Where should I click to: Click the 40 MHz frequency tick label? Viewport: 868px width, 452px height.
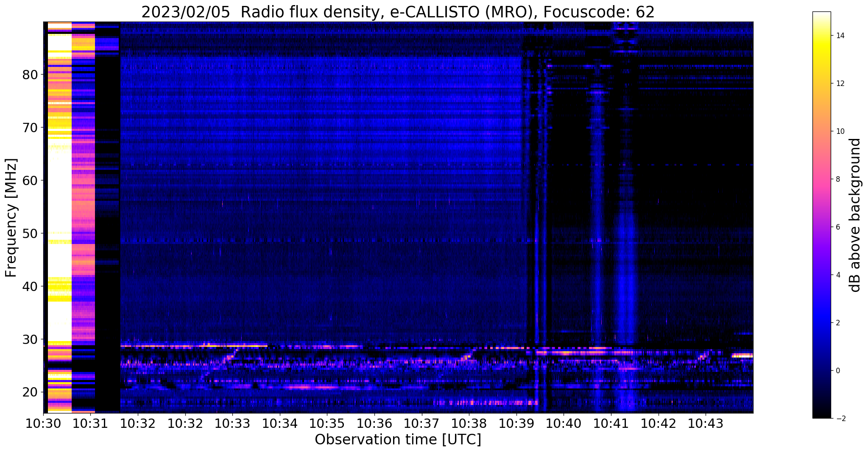tap(30, 286)
